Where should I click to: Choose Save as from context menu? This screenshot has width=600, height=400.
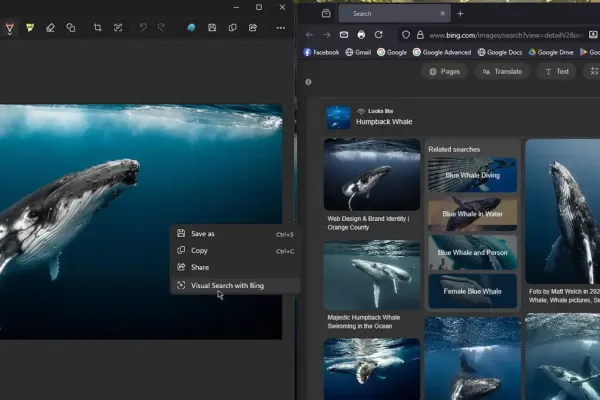click(x=235, y=234)
